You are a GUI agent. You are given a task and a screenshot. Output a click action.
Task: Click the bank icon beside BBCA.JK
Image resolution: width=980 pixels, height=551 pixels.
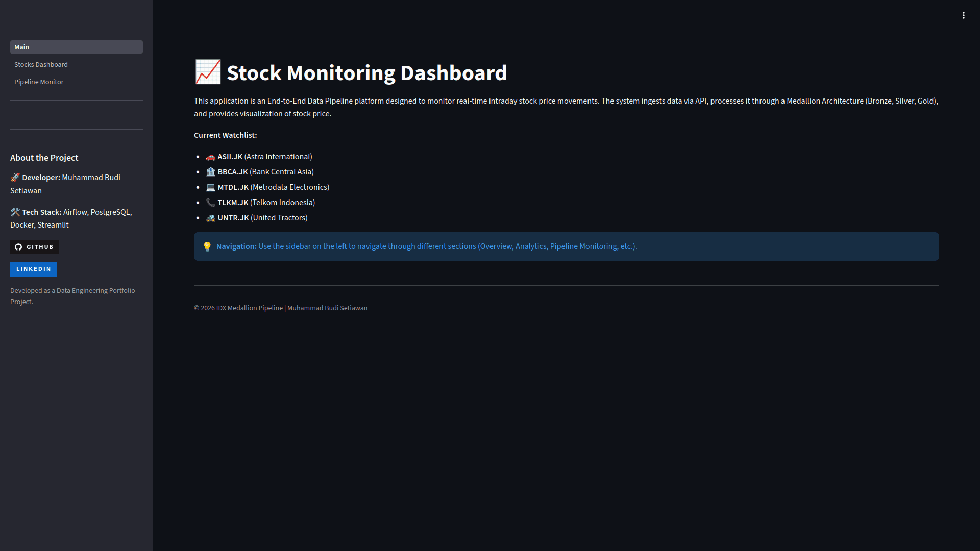click(211, 172)
